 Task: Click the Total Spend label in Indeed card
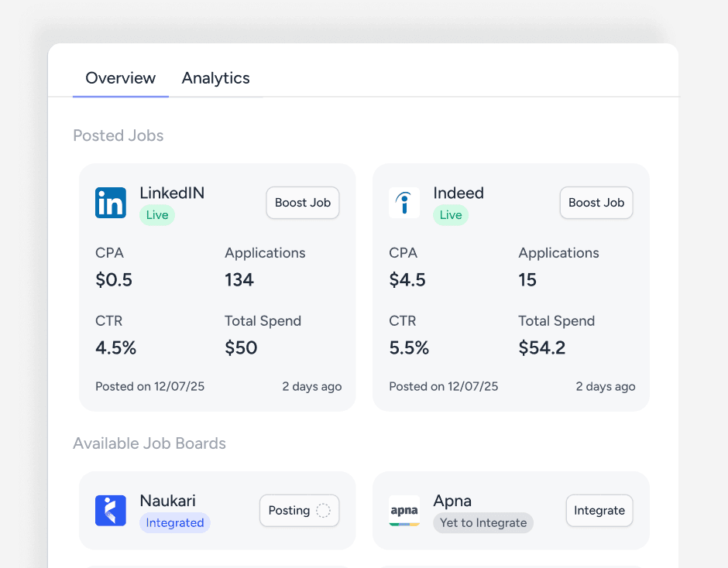556,320
